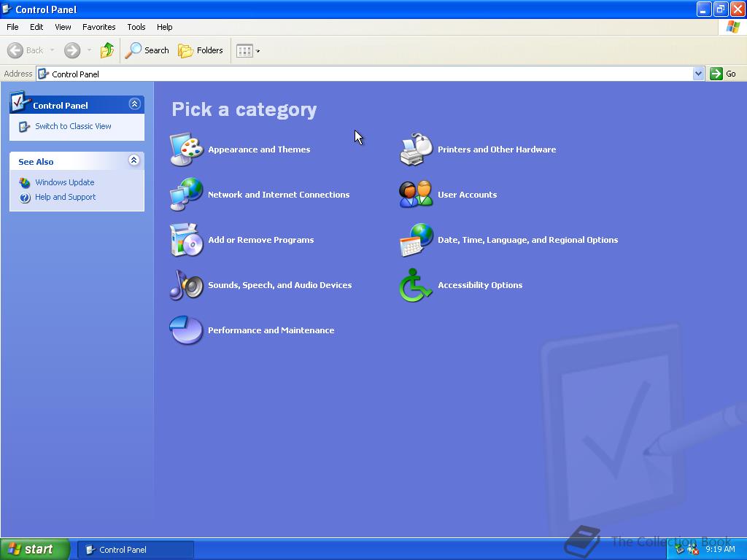Open the File menu
Viewport: 747px width, 560px height.
[x=12, y=27]
